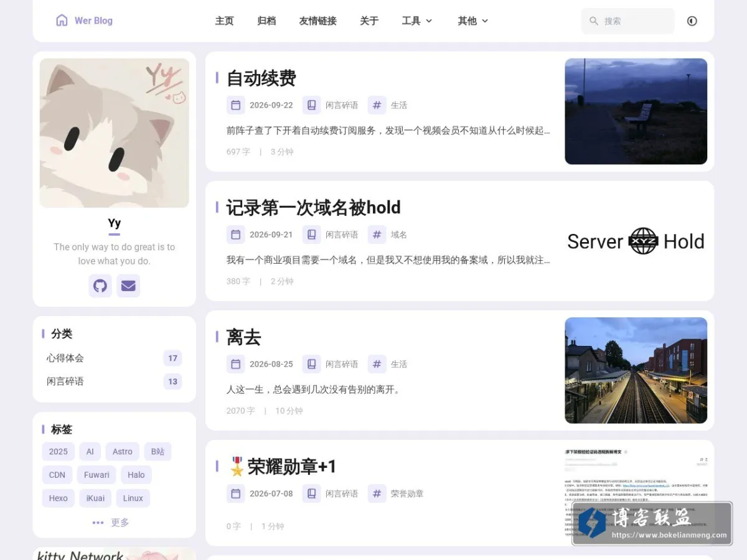The width and height of the screenshot is (747, 560).
Task: Select the Astro tag
Action: pos(123,452)
